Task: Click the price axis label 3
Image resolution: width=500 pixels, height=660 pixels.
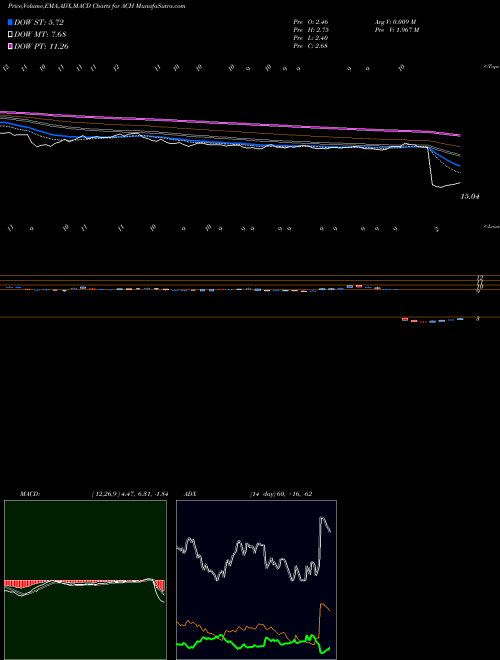Action: [x=478, y=319]
